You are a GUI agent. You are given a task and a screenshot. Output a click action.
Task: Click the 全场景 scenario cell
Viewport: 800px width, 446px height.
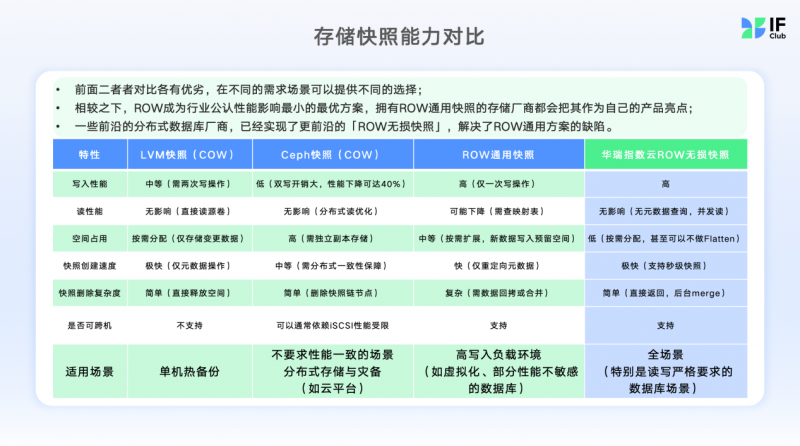coord(666,371)
